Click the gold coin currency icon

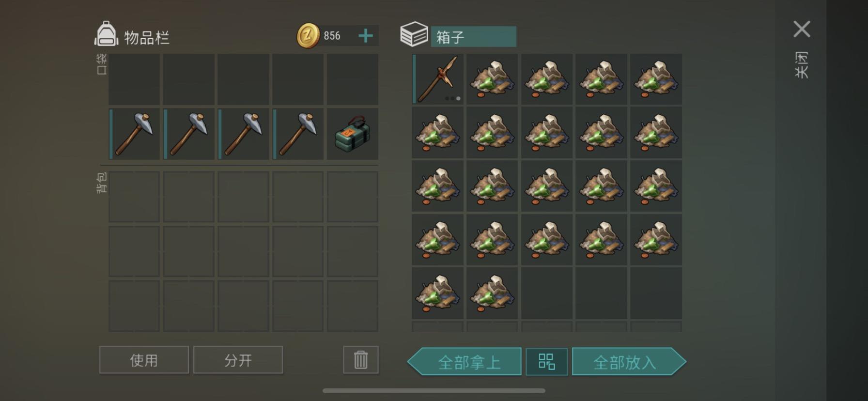click(x=308, y=36)
